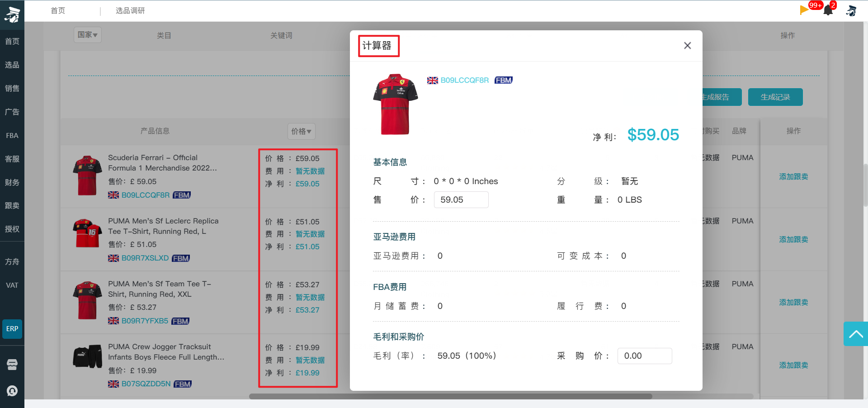The height and width of the screenshot is (408, 868).
Task: Open ASIN link B09LCCQF8R in calculator
Action: coord(465,80)
